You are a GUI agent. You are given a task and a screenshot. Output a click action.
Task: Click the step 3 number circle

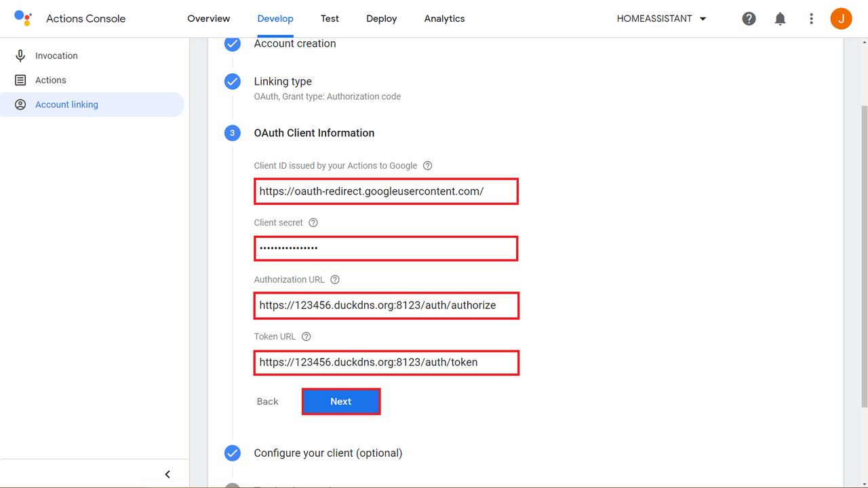(232, 133)
